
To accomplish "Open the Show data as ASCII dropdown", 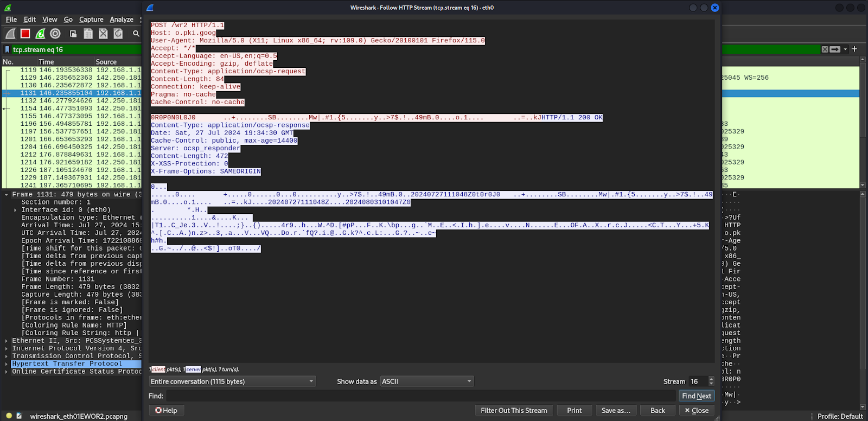I will tap(427, 381).
